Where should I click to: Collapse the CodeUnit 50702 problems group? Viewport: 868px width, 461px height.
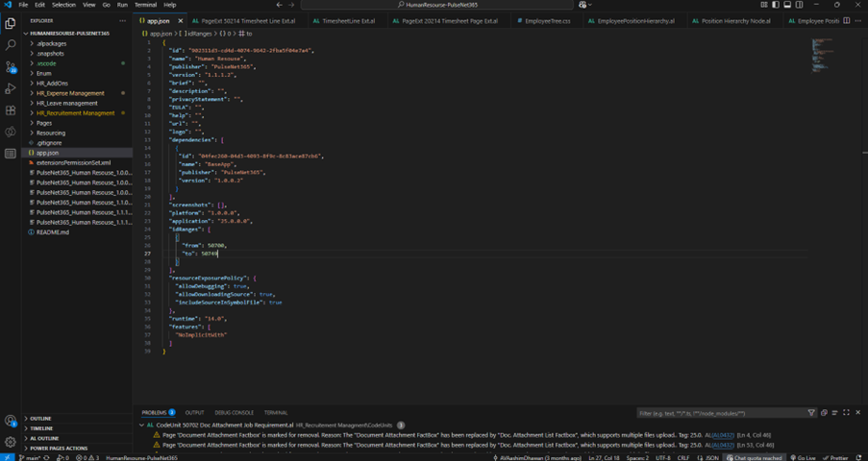click(x=142, y=425)
